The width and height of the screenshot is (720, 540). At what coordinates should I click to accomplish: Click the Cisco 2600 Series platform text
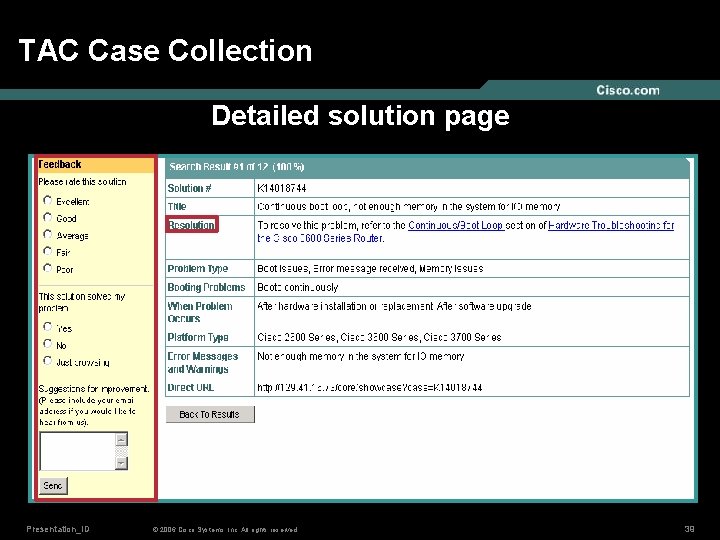298,338
